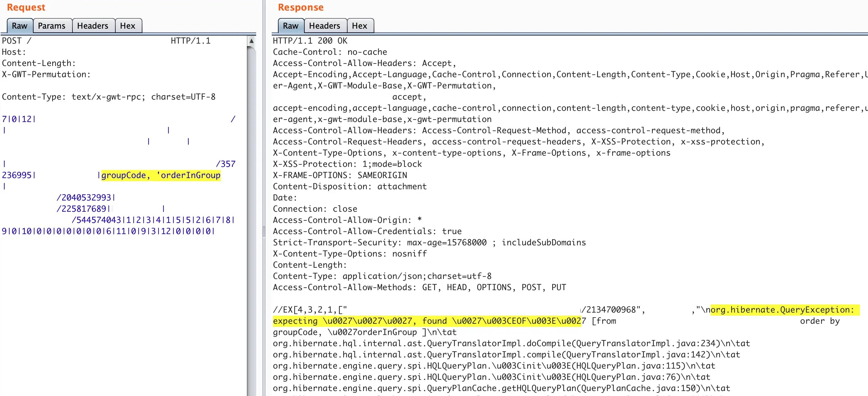Click the request pane scroll-up arrow
The height and width of the screenshot is (396, 868).
pyautogui.click(x=252, y=41)
